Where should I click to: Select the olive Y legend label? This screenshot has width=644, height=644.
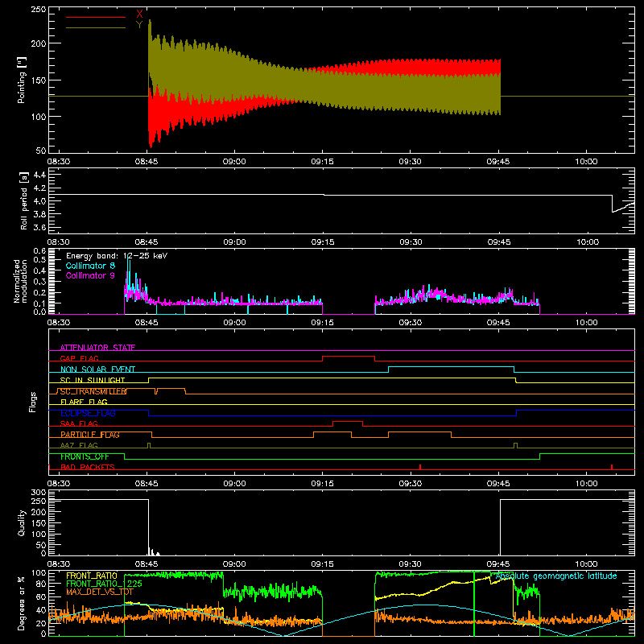coord(139,25)
